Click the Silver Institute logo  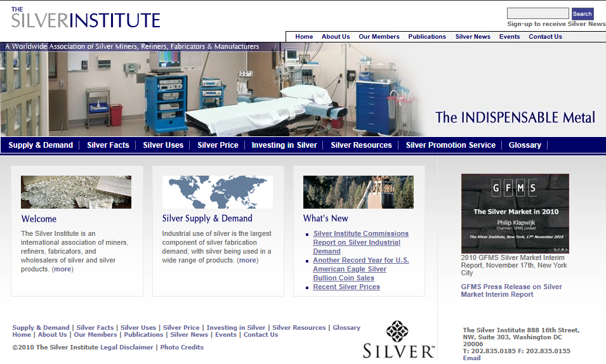[x=86, y=18]
